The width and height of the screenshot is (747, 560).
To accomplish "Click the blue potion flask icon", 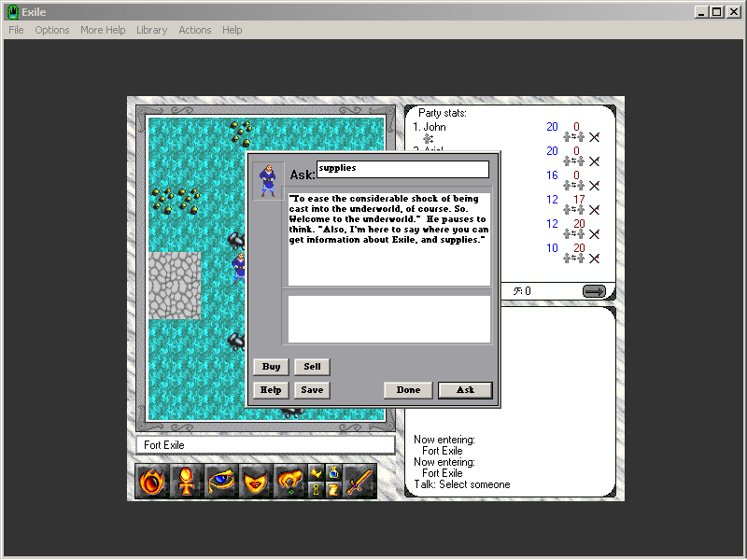I will click(333, 473).
